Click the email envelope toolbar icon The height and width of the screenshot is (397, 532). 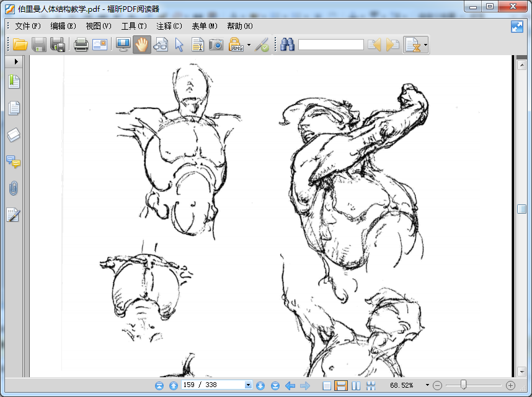[x=100, y=45]
